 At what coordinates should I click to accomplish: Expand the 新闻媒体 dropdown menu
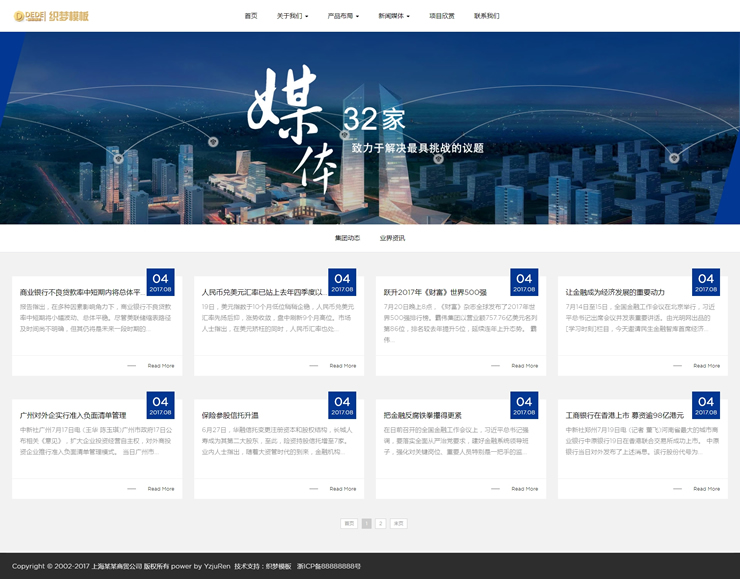tap(394, 16)
